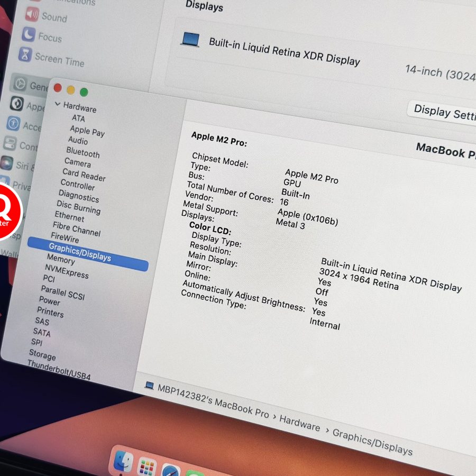Click "Built-in Liquid Retina XDR Display" in System Settings
Viewport: 476px width, 476px height.
285,52
